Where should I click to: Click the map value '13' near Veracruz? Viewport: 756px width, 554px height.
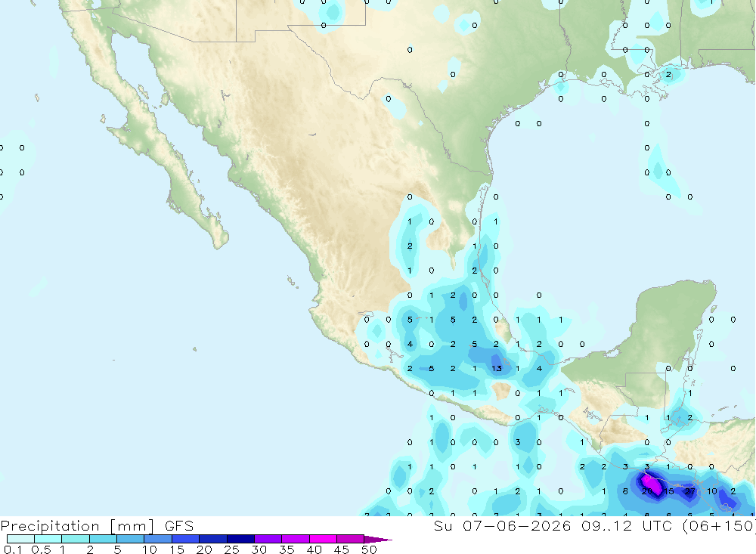pyautogui.click(x=497, y=368)
